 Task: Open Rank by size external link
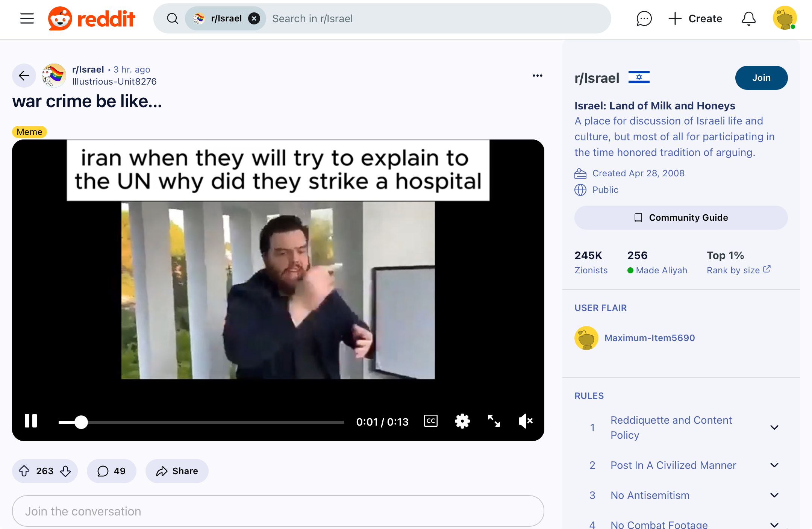click(x=739, y=270)
